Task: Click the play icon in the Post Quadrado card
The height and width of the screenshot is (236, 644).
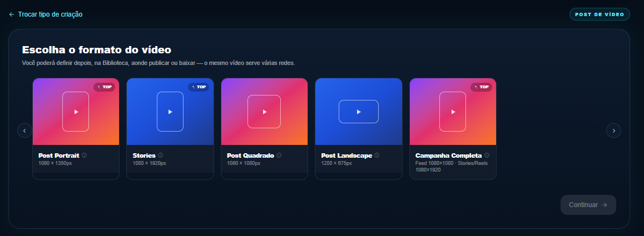Action: point(265,112)
